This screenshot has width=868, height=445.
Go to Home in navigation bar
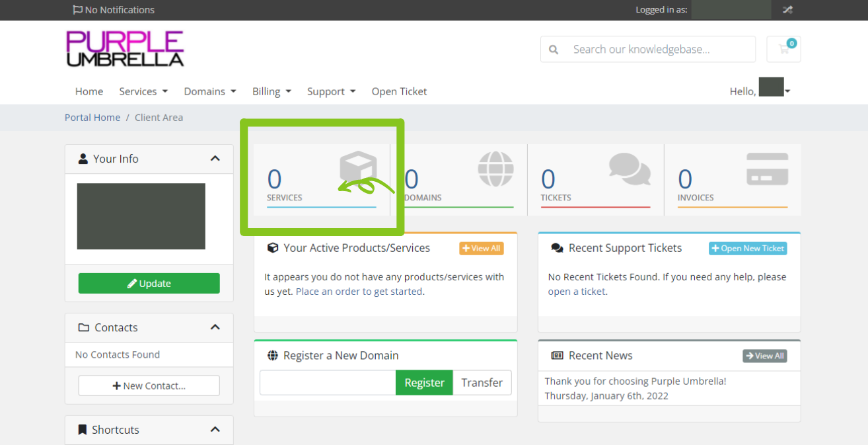tap(89, 91)
